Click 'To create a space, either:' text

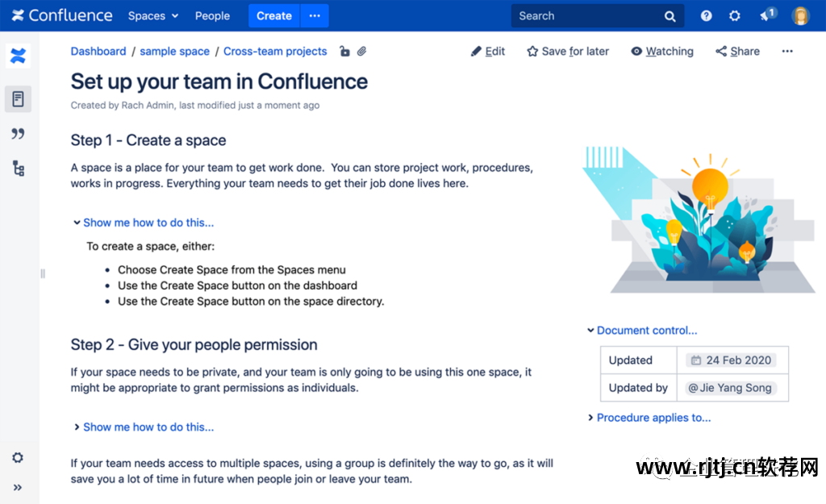pos(151,247)
